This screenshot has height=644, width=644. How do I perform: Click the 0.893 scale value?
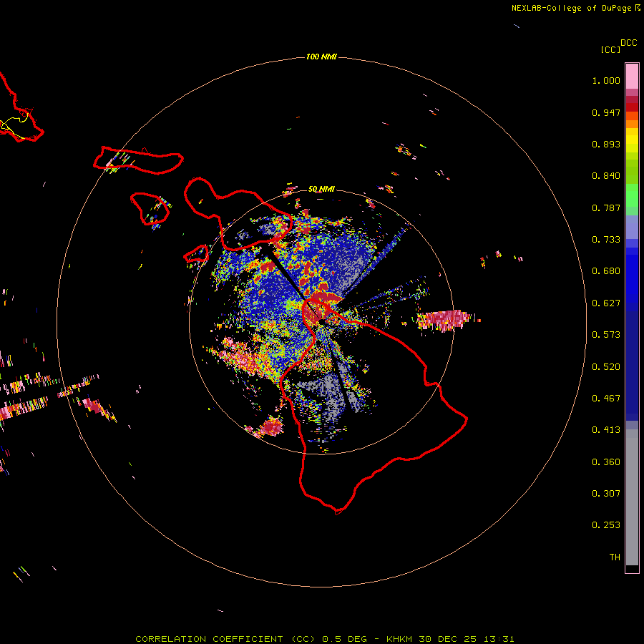[606, 144]
